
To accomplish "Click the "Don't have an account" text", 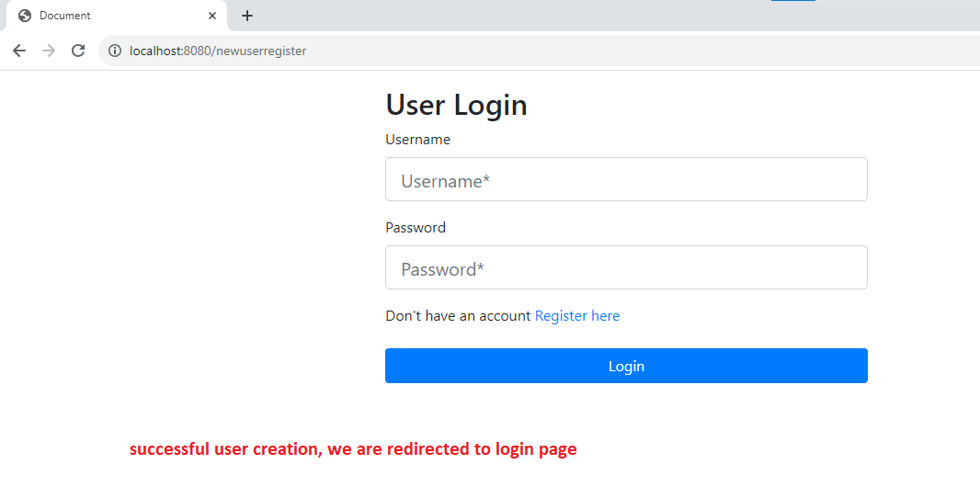I will pos(458,316).
